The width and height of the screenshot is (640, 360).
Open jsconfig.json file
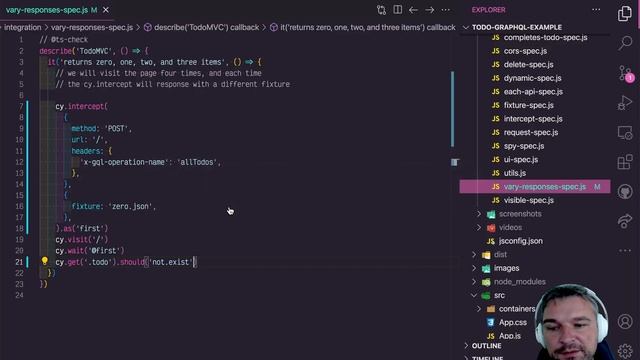pos(520,241)
